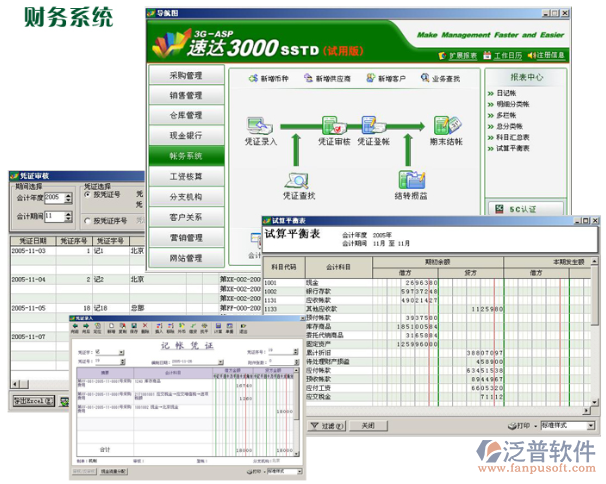606x484 pixels.
Task: Open 凭证录入 in the flow diagram
Action: pos(260,131)
